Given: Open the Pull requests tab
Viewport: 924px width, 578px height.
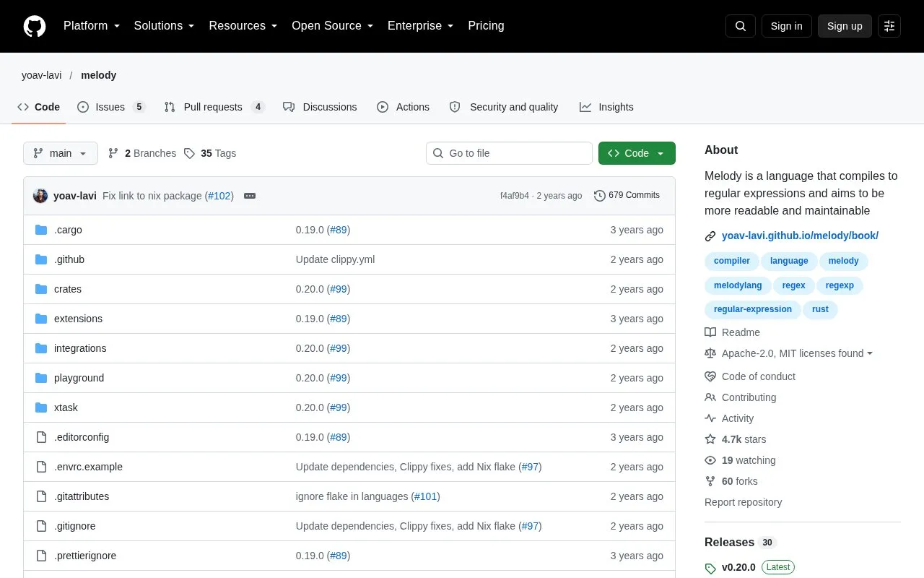Looking at the screenshot, I should point(214,107).
